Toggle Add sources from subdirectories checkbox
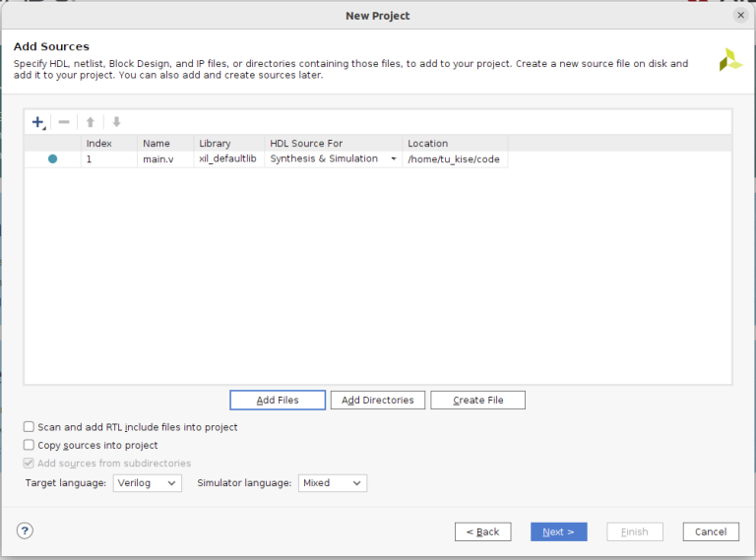This screenshot has width=756, height=560. coord(30,463)
